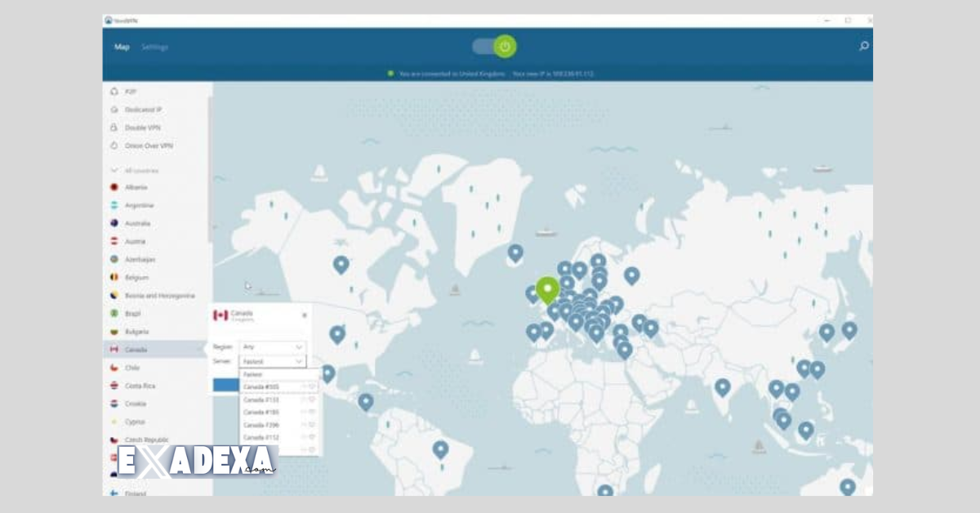
Task: Open the Server dropdown showing Fastest
Action: pyautogui.click(x=273, y=362)
